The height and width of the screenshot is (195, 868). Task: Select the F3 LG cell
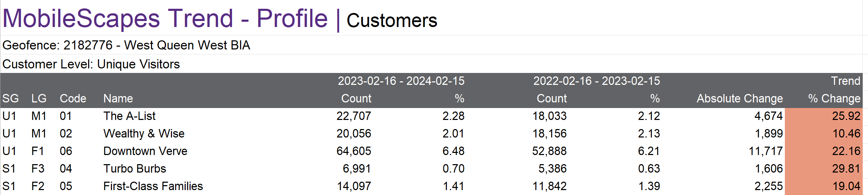(38, 169)
